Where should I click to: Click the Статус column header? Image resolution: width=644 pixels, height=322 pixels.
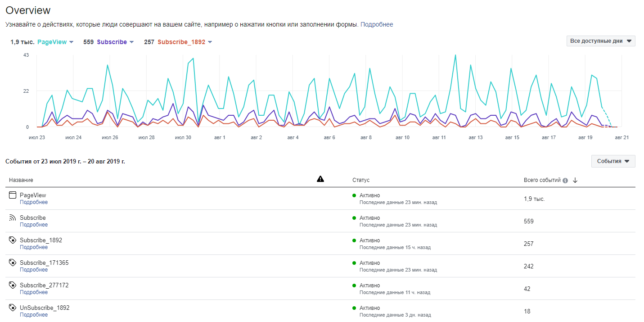(360, 180)
